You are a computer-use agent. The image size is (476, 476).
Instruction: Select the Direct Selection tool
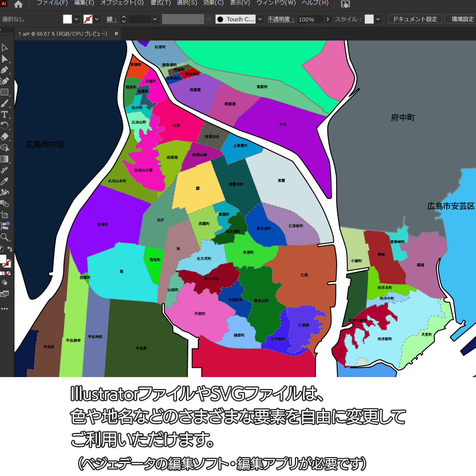(5, 59)
